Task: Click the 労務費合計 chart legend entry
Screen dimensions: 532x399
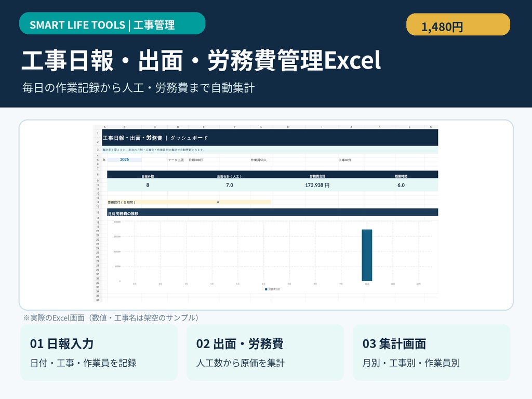Action: coord(273,289)
